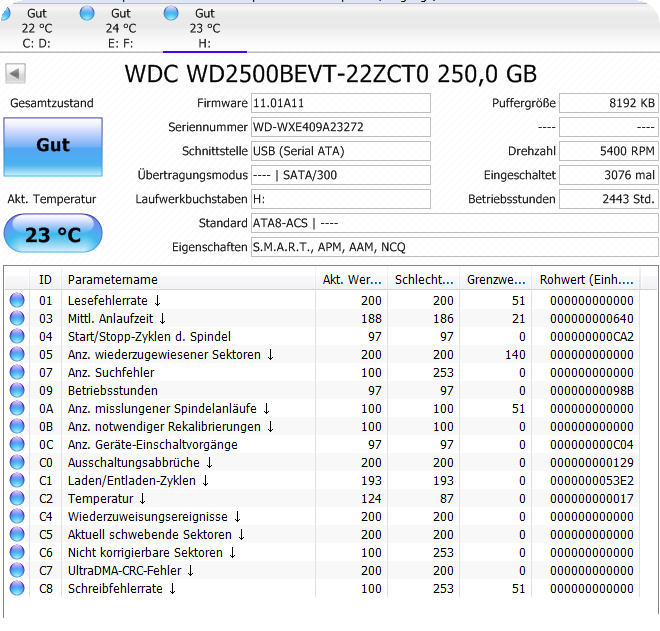
Task: Click raw value 000000000C04 of Geräte-Einschaltvorgänge
Action: pyautogui.click(x=592, y=445)
